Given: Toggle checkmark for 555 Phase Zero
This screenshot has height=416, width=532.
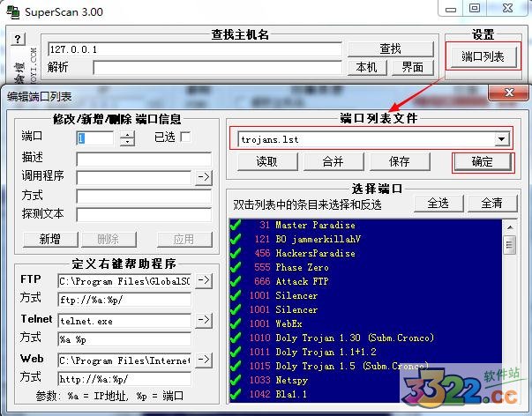Looking at the screenshot, I should point(236,267).
